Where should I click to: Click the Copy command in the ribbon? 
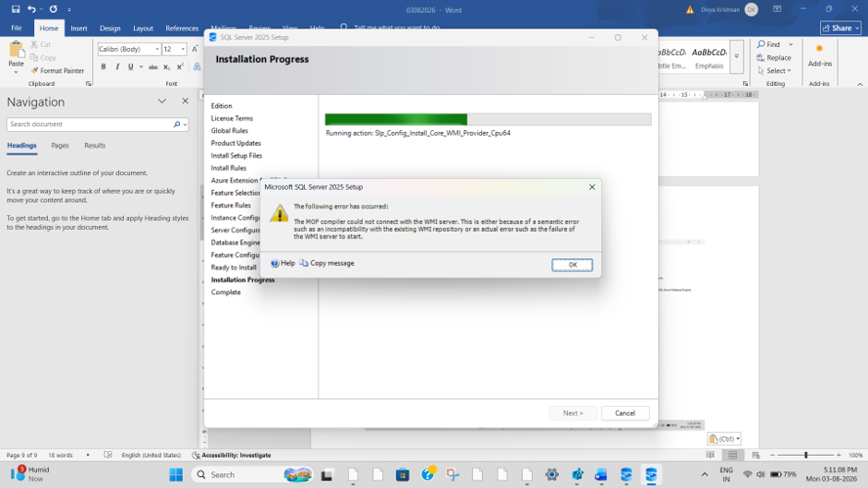(42, 57)
